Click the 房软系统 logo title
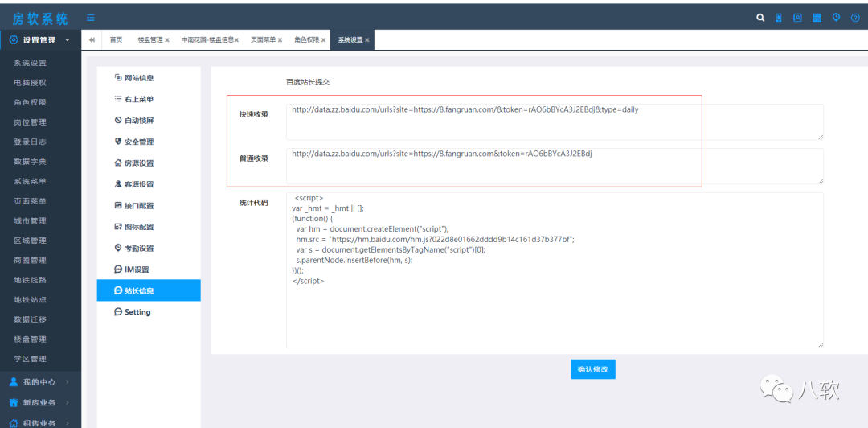 click(x=40, y=19)
